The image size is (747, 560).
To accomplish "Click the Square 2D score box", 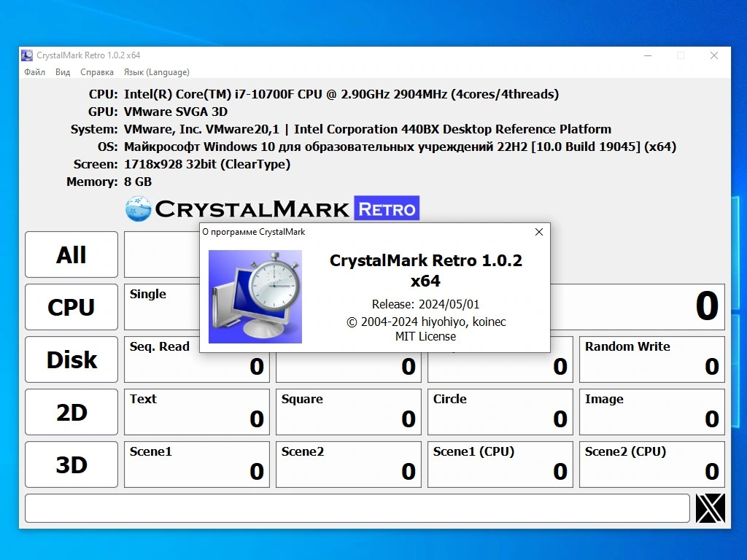I will [x=348, y=411].
